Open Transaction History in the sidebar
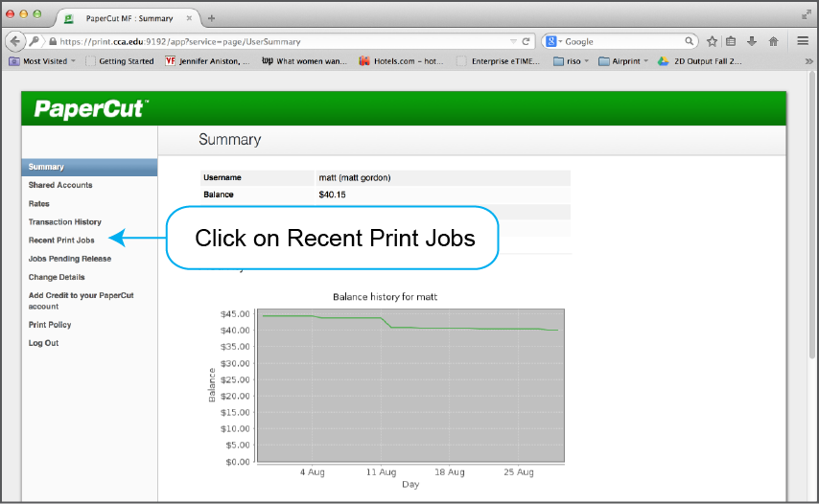The image size is (819, 504). pyautogui.click(x=65, y=221)
